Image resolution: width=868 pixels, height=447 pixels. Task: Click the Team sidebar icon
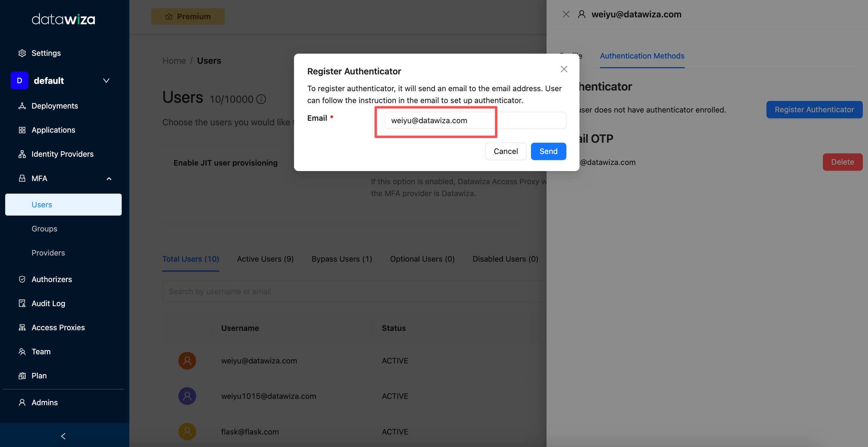(22, 351)
